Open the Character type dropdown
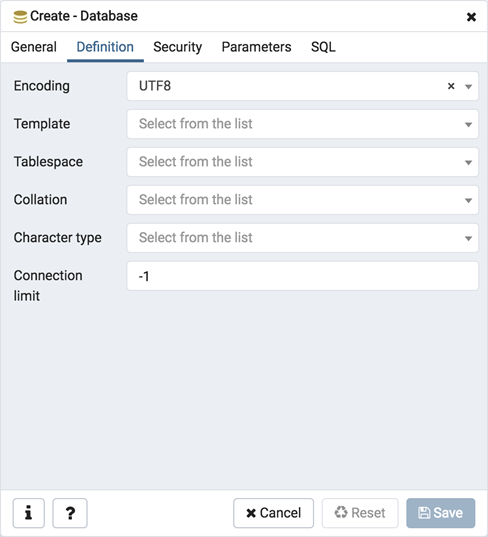 302,238
